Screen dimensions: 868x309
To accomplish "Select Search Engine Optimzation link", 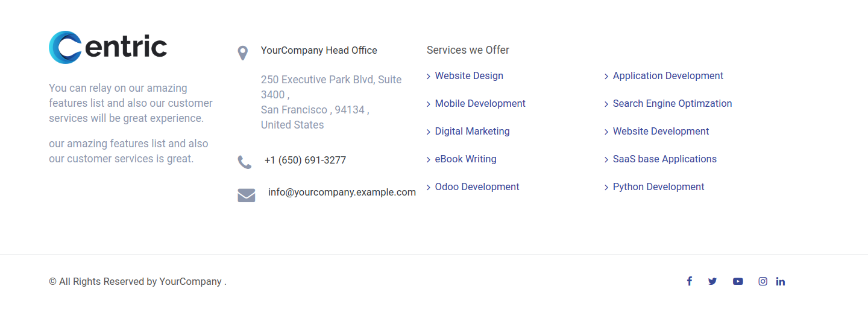I will (x=673, y=104).
